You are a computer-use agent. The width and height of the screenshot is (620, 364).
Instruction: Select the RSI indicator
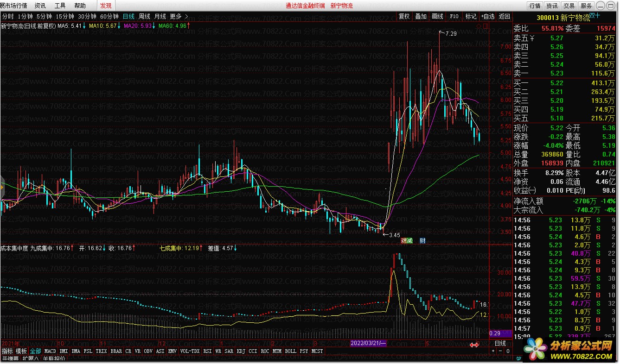tap(207, 351)
